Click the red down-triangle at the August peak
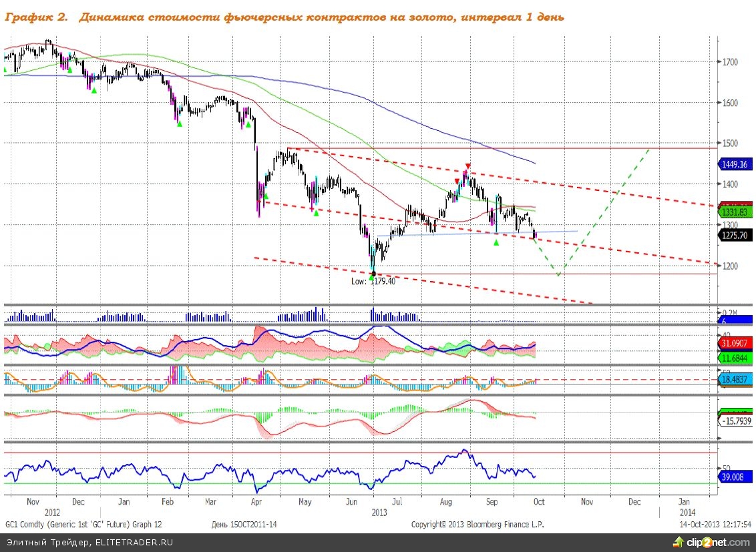This screenshot has height=552, width=756. (x=468, y=166)
